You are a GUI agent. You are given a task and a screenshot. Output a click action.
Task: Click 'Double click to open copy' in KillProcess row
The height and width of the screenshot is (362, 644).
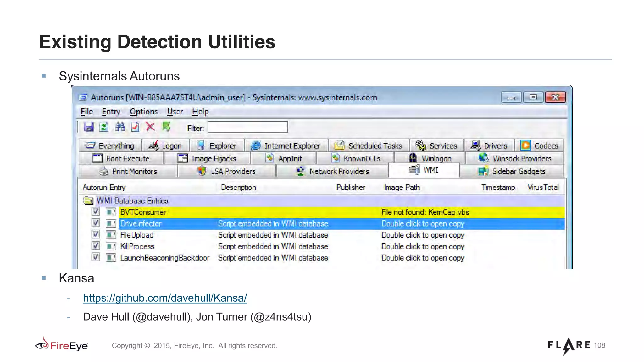pos(423,246)
